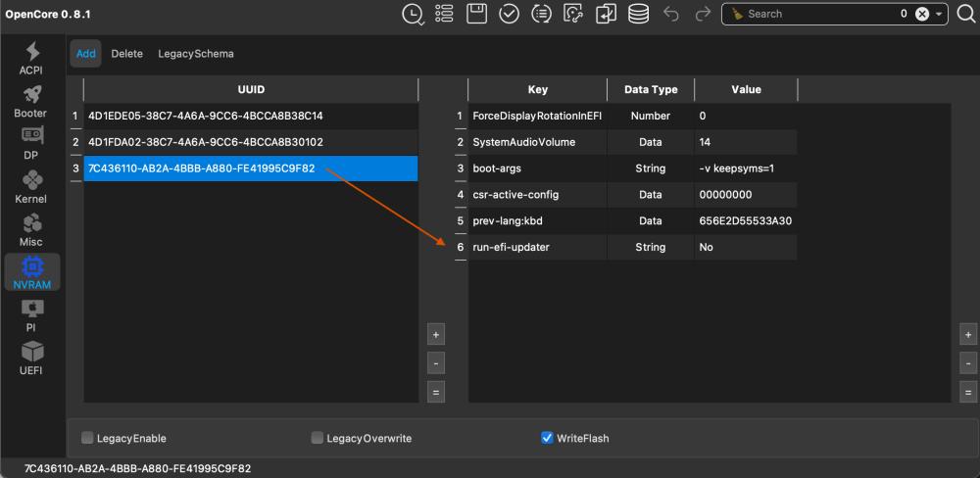Image resolution: width=980 pixels, height=478 pixels.
Task: Select the prev-lang:kbd key cell
Action: pos(537,221)
